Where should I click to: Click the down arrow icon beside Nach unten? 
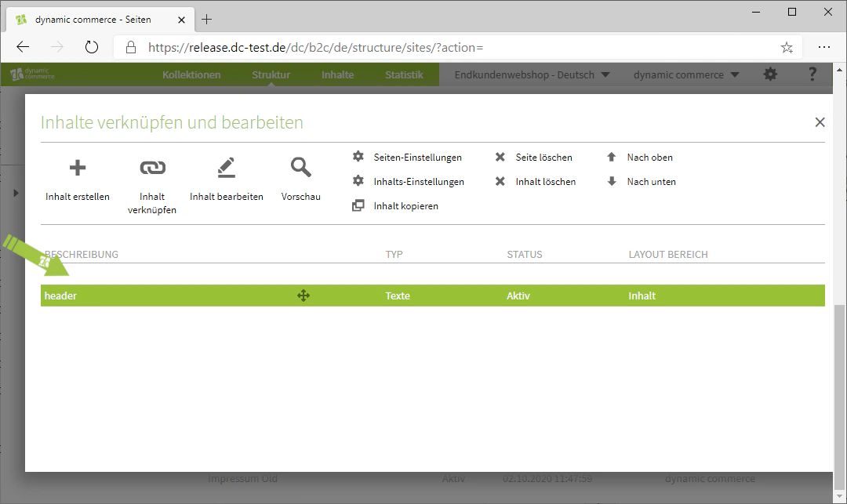coord(612,181)
